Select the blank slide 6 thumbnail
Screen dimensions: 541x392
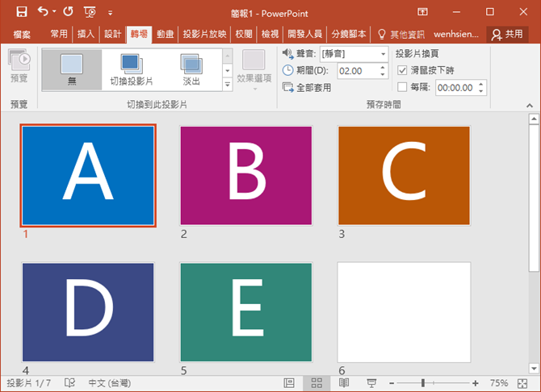pyautogui.click(x=404, y=312)
